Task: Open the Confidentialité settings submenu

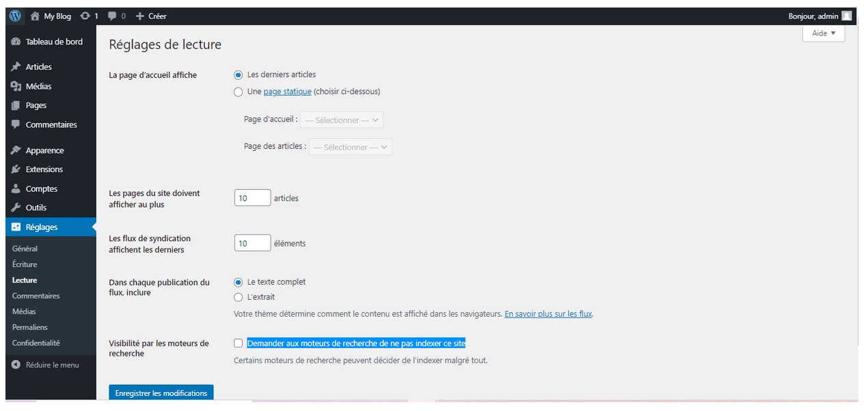Action: pos(36,343)
